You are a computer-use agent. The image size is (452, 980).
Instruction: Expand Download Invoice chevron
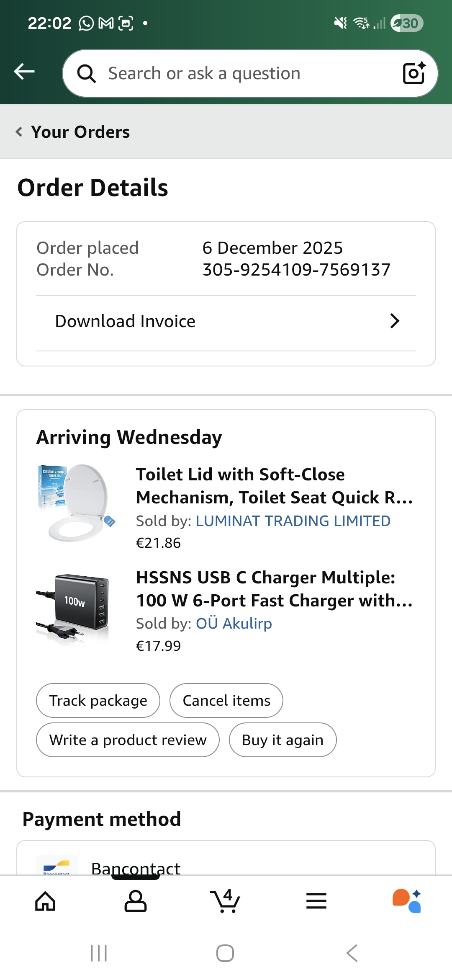pos(394,321)
